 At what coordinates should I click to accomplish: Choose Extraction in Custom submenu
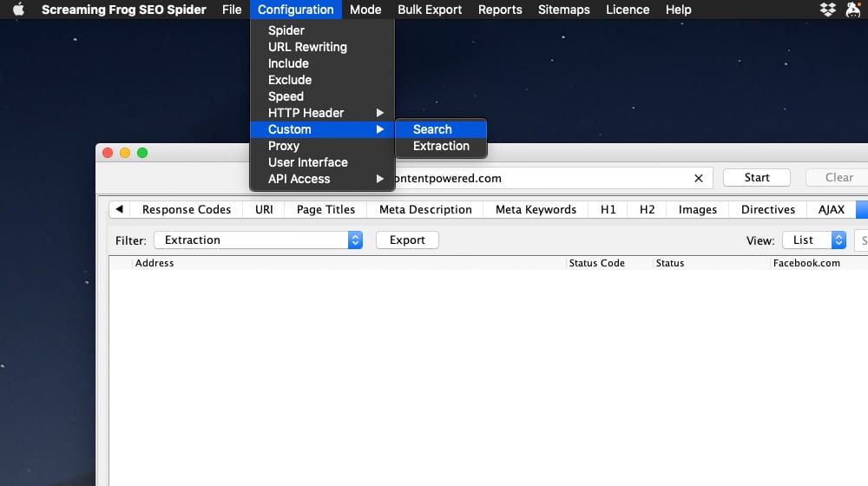(x=441, y=146)
